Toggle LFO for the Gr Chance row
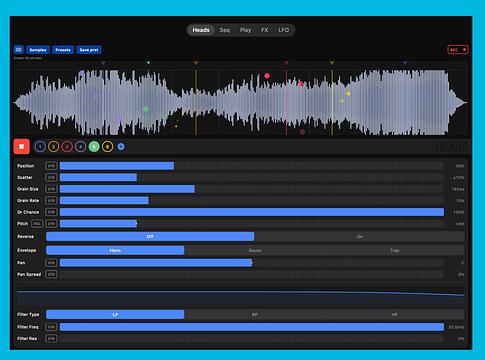 (51, 212)
